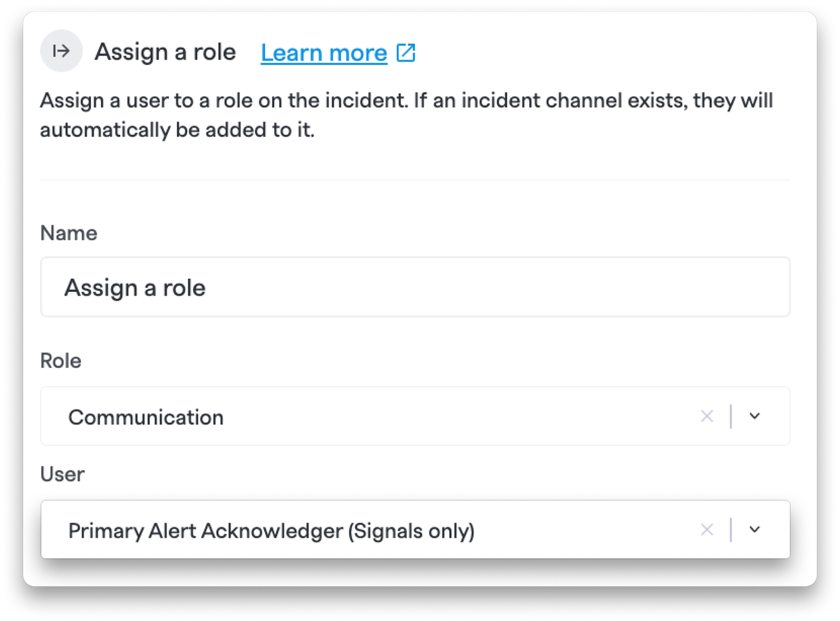Expand the User field chevron arrow
840x621 pixels.
coord(755,530)
